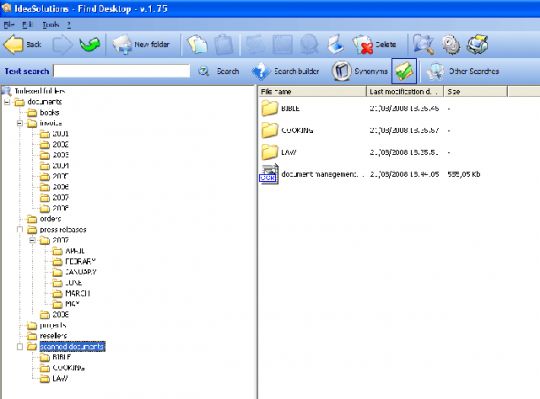Click the Back arrow icon

(x=14, y=44)
